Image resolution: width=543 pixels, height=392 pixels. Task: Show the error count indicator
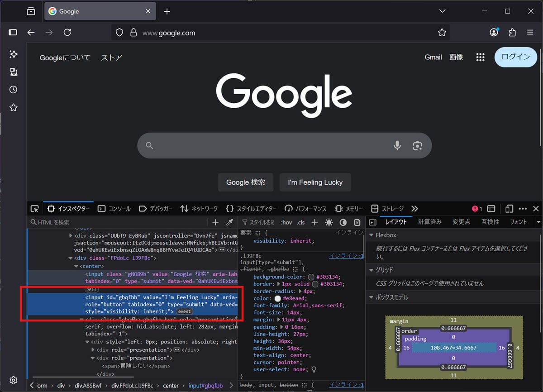tap(477, 209)
